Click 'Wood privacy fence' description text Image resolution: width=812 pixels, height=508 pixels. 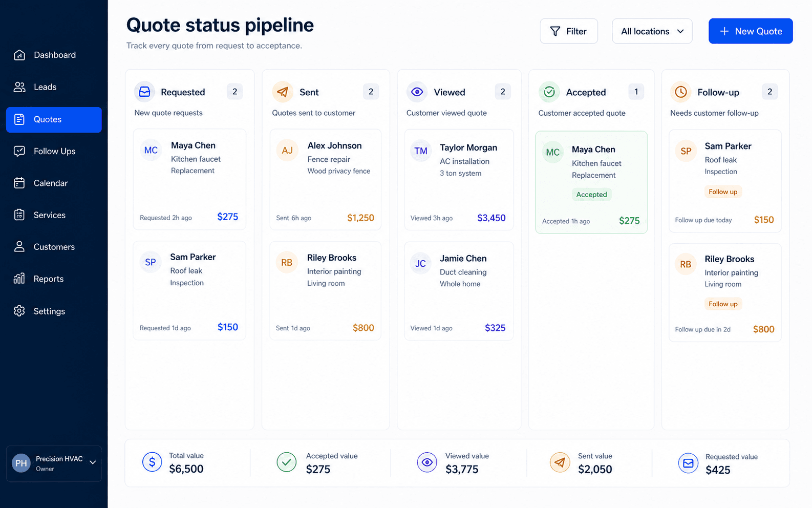[338, 171]
